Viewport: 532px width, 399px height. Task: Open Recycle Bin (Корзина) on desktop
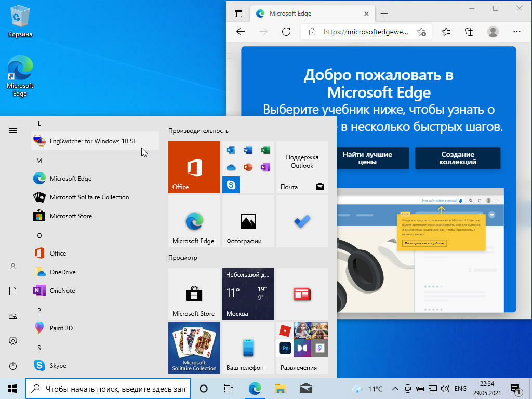click(x=20, y=21)
